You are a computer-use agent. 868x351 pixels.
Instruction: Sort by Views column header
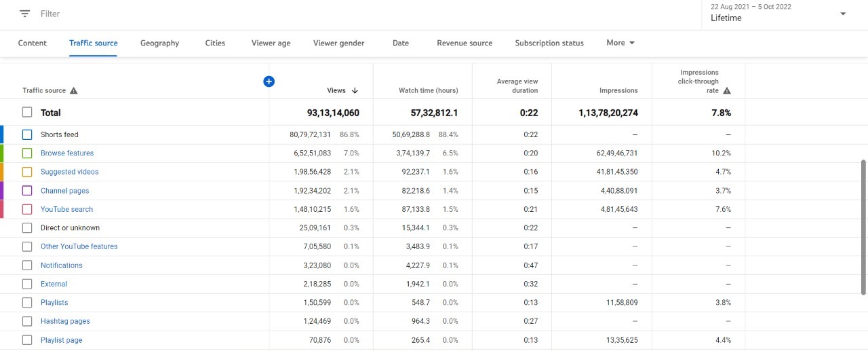pyautogui.click(x=336, y=90)
